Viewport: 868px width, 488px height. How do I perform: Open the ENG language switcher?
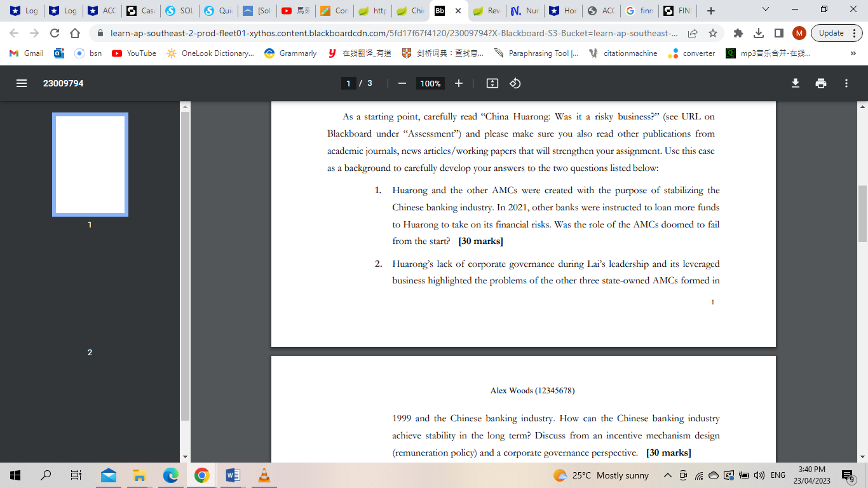pos(778,475)
